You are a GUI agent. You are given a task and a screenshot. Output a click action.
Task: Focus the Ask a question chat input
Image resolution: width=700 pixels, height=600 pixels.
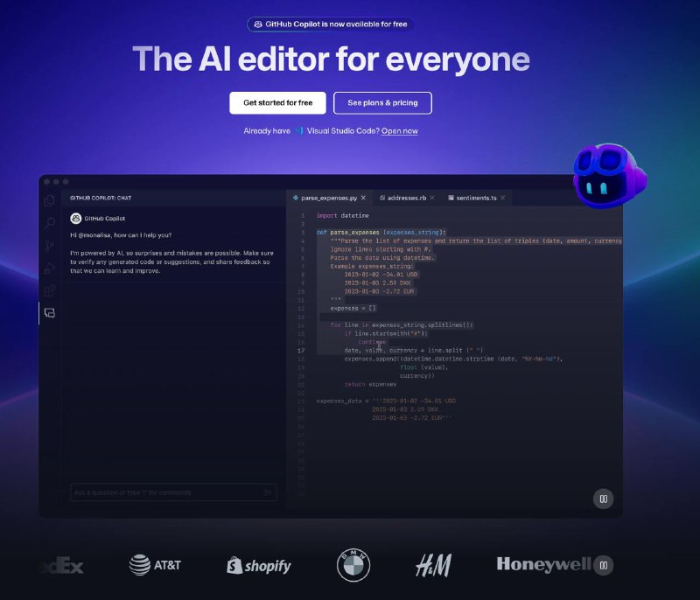click(x=173, y=492)
